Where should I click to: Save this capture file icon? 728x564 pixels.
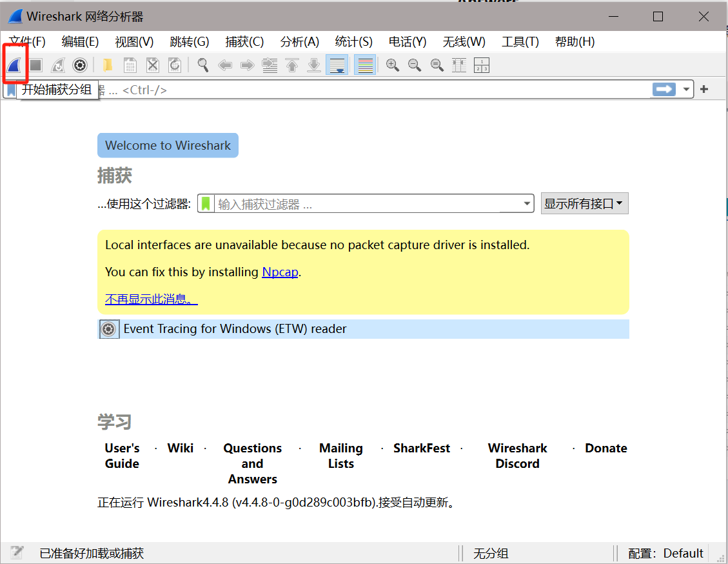pyautogui.click(x=130, y=65)
